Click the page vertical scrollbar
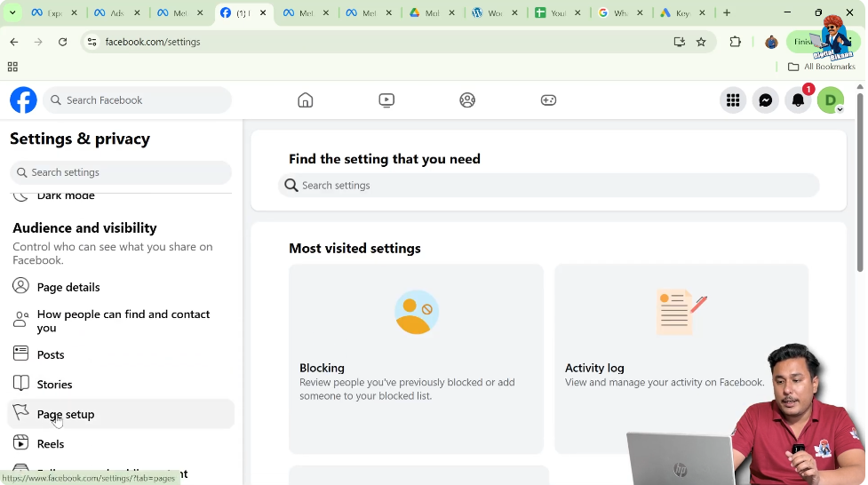868x485 pixels. pyautogui.click(x=860, y=183)
